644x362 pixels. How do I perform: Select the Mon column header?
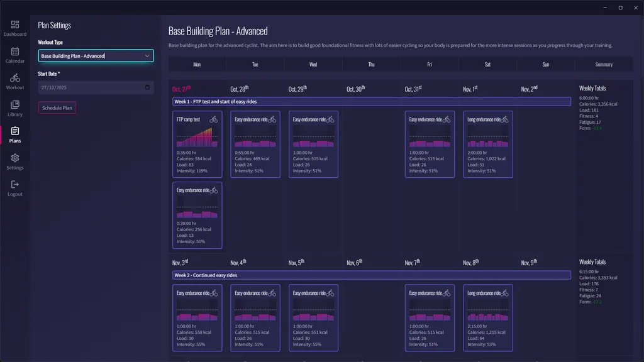pyautogui.click(x=196, y=63)
